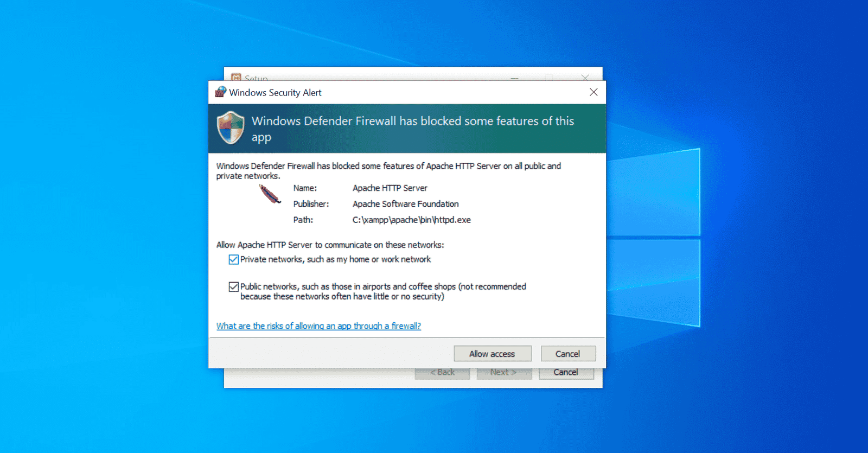868x453 pixels.
Task: Click the green banner heading text
Action: [x=412, y=129]
